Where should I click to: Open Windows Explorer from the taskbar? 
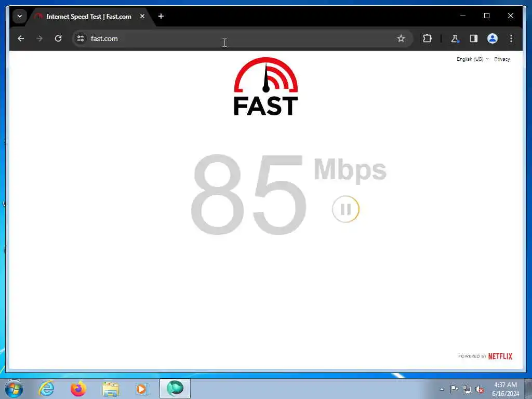(x=111, y=389)
